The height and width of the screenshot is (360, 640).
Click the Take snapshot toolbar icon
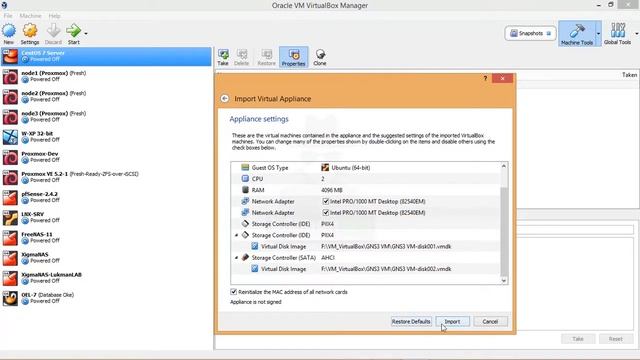tap(223, 57)
